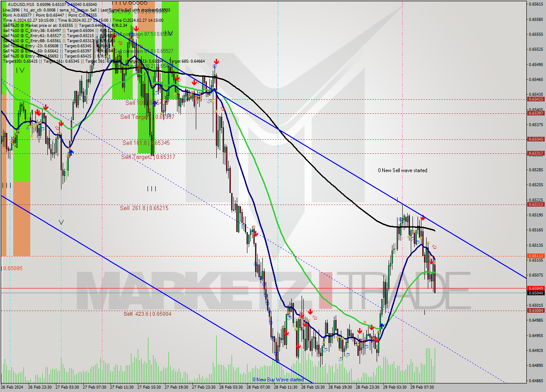
Task: Click the 'Sell 161.8 | 0.65345' label
Action: [x=146, y=143]
